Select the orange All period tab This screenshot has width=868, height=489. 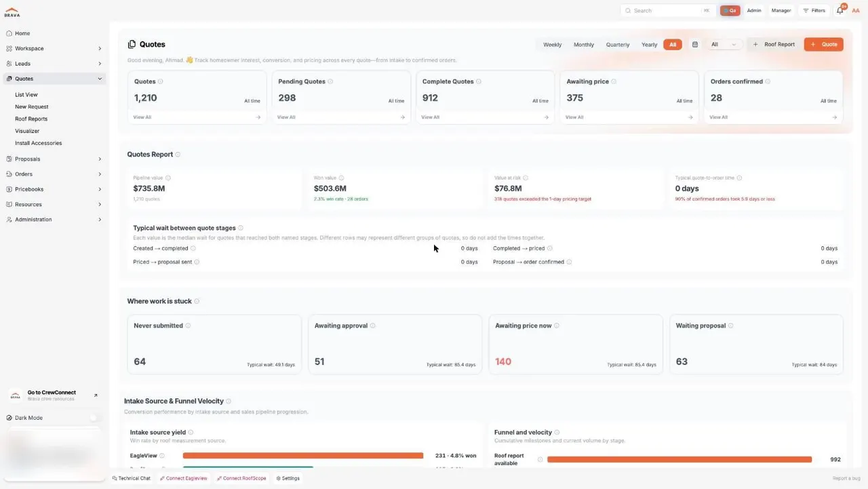click(x=673, y=45)
